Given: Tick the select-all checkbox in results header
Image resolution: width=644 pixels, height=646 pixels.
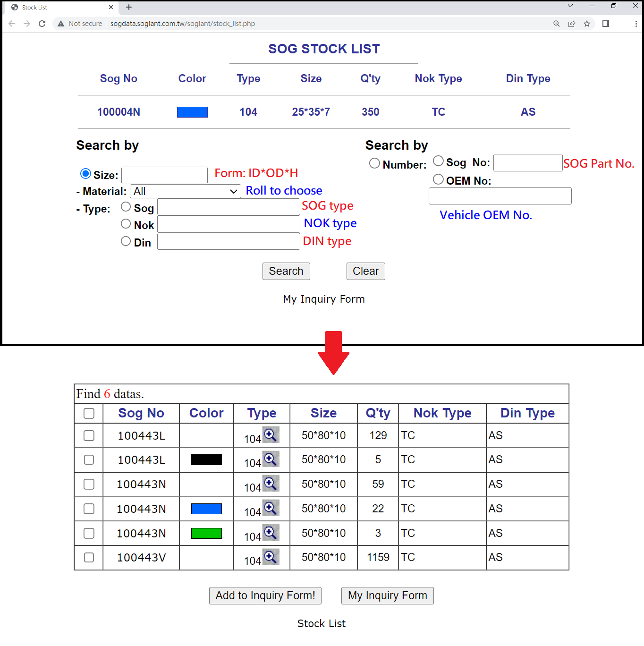Looking at the screenshot, I should (89, 413).
